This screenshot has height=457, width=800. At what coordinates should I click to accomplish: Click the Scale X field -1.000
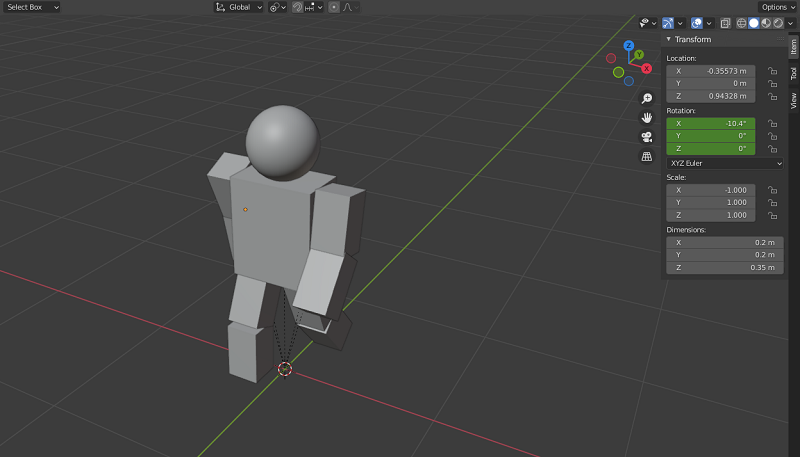coord(711,190)
